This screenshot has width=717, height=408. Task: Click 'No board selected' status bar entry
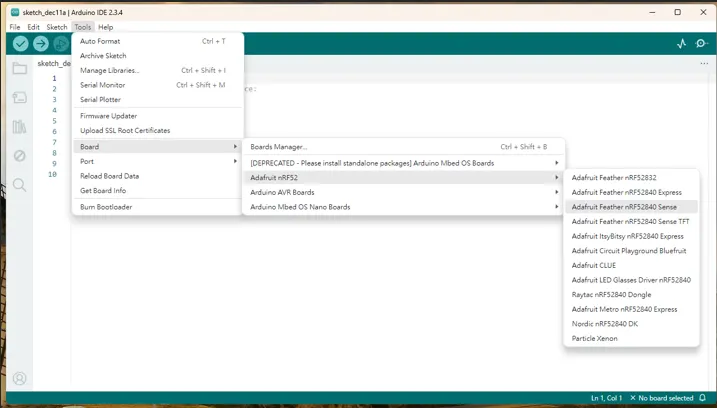(x=662, y=398)
